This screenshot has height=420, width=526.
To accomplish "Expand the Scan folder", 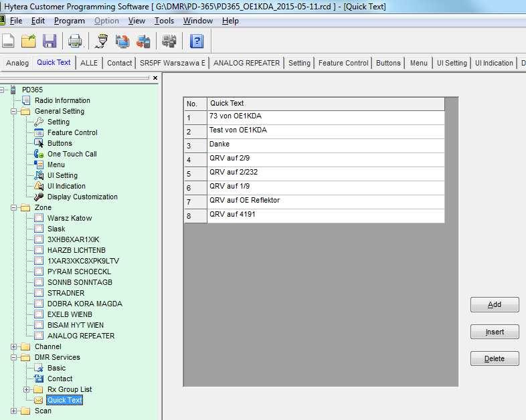I will click(x=13, y=411).
